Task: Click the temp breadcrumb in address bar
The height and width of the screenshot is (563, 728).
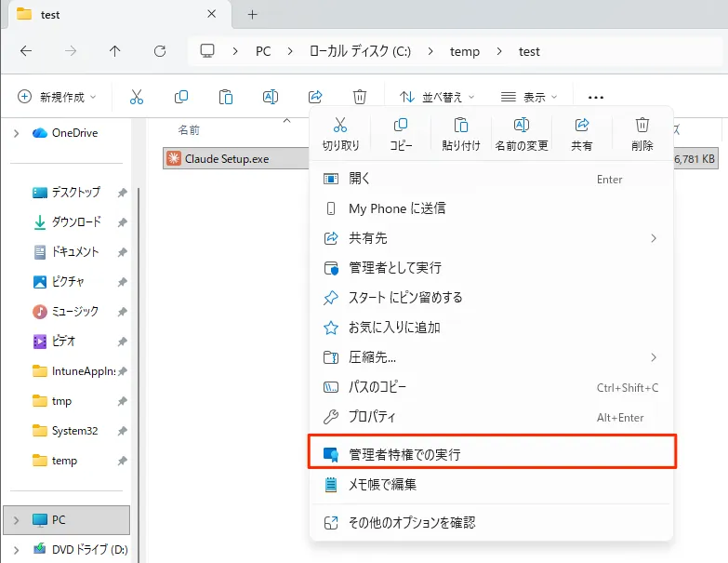Action: 465,51
